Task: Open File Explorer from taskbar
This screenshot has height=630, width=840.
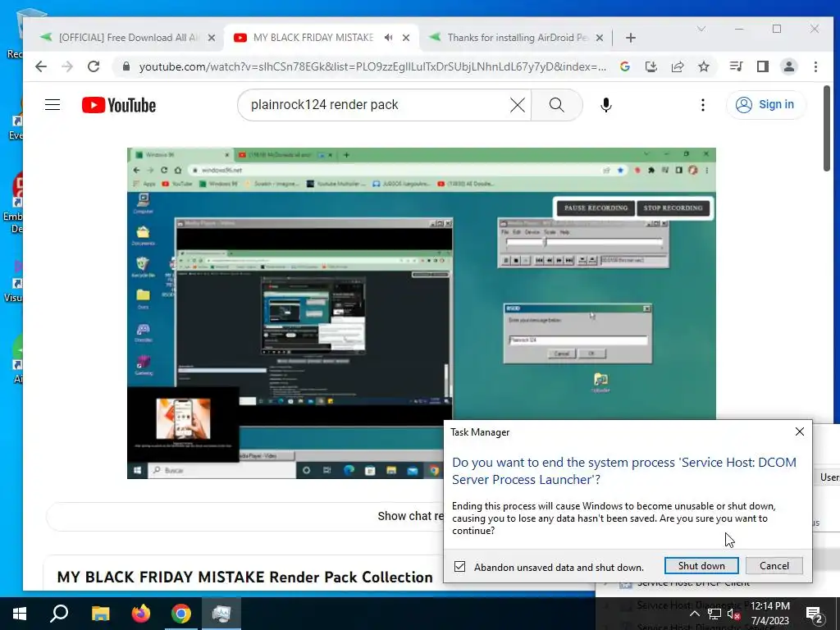Action: tap(100, 614)
